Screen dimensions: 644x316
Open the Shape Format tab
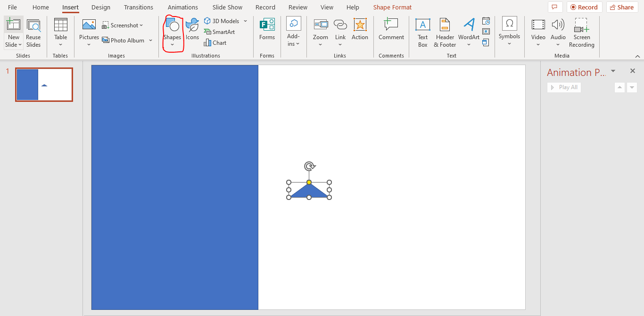392,8
